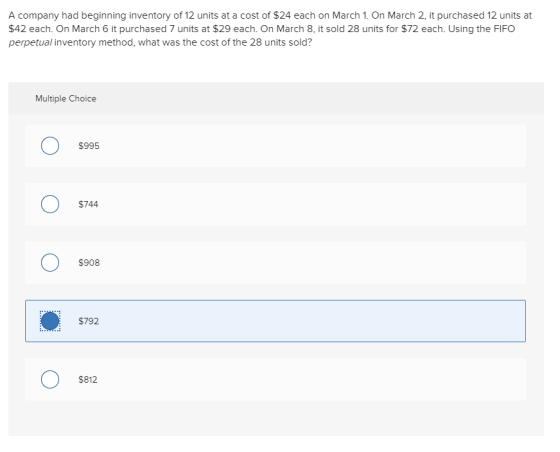Click the filled $792 radio button
This screenshot has height=452, width=560.
coord(50,321)
